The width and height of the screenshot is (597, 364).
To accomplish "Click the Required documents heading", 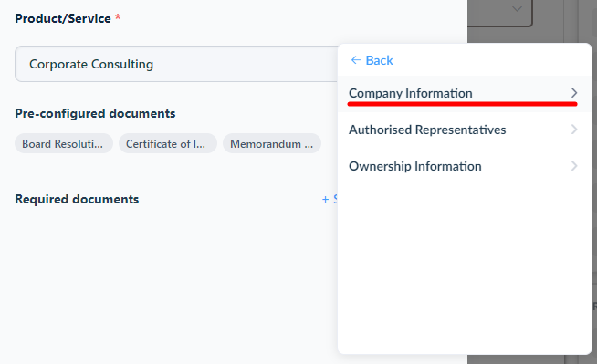I will [x=77, y=199].
